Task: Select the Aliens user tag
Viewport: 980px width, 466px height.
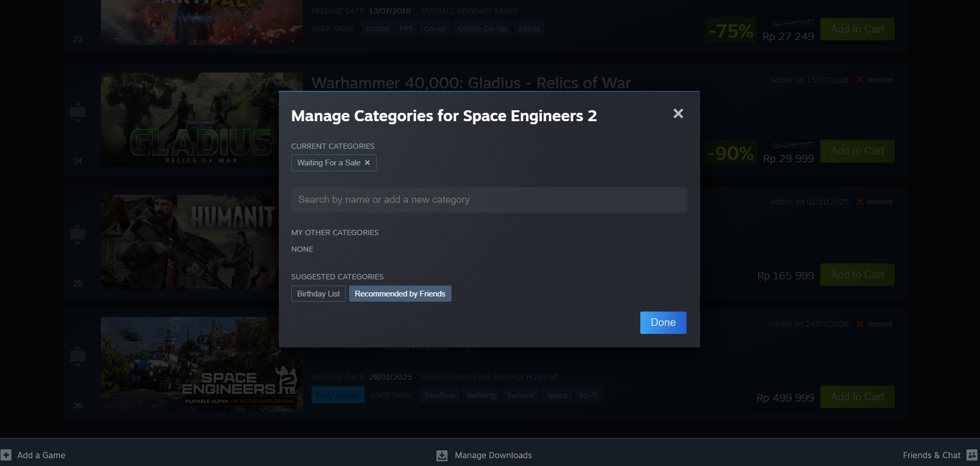Action: point(528,29)
